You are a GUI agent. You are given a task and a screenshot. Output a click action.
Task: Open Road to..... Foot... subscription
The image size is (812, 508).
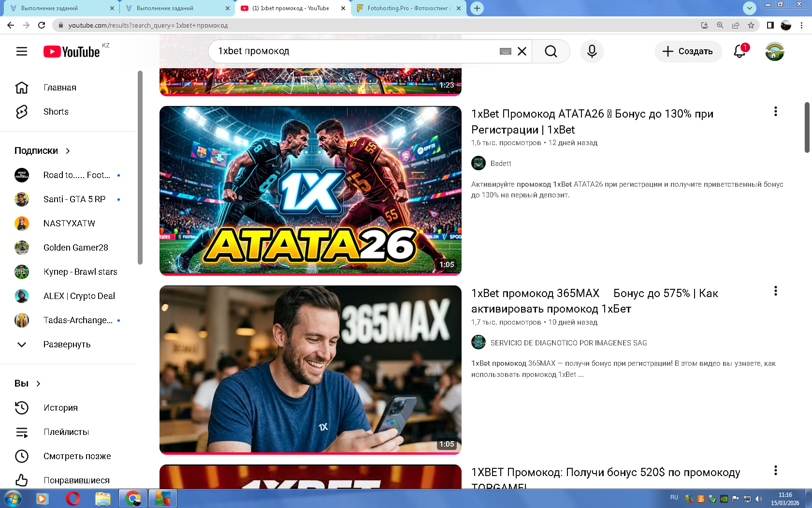(x=68, y=175)
